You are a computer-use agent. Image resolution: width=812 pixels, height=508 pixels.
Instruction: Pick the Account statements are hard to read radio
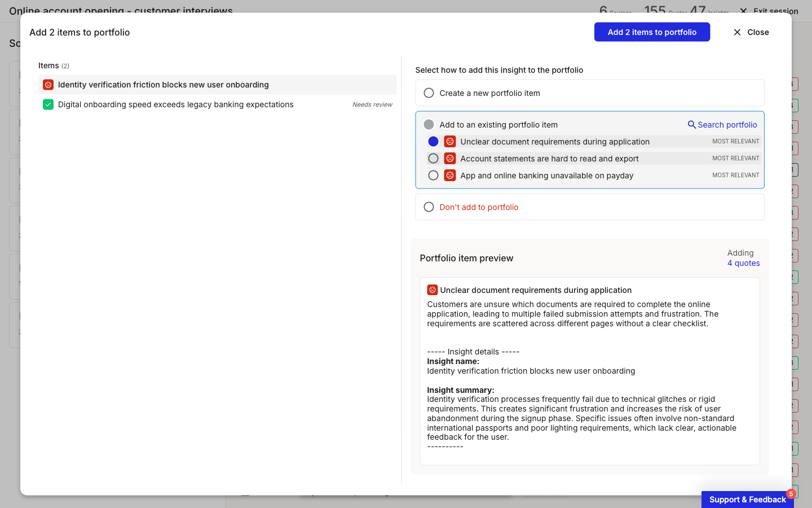point(433,159)
